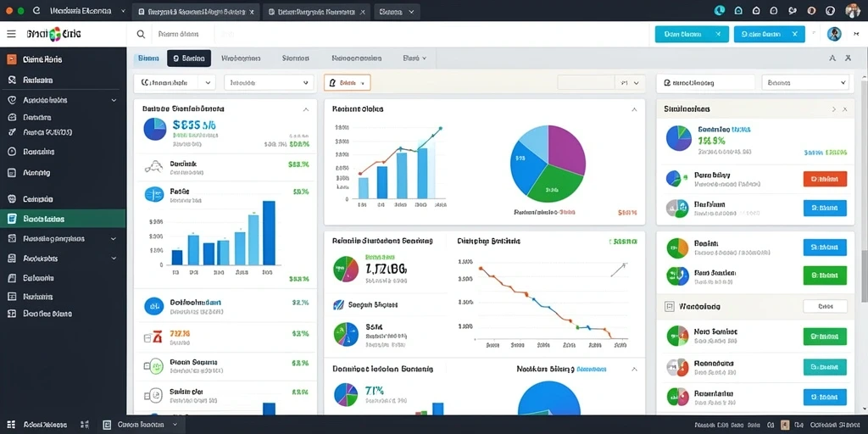Click the teal button in right panel

coord(824,366)
